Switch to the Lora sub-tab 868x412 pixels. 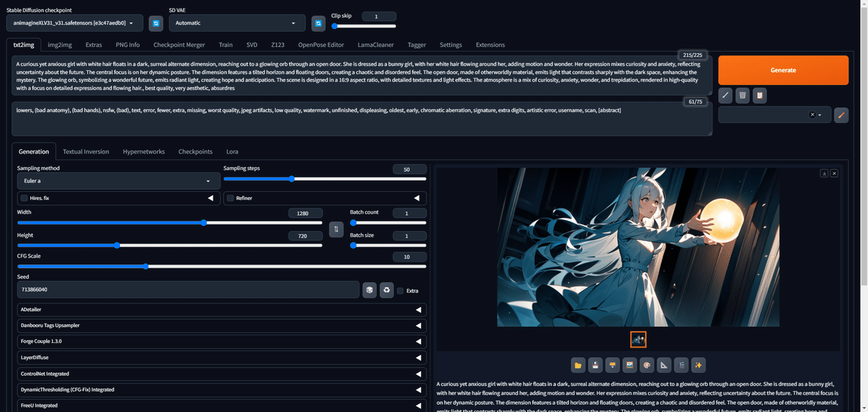click(232, 151)
